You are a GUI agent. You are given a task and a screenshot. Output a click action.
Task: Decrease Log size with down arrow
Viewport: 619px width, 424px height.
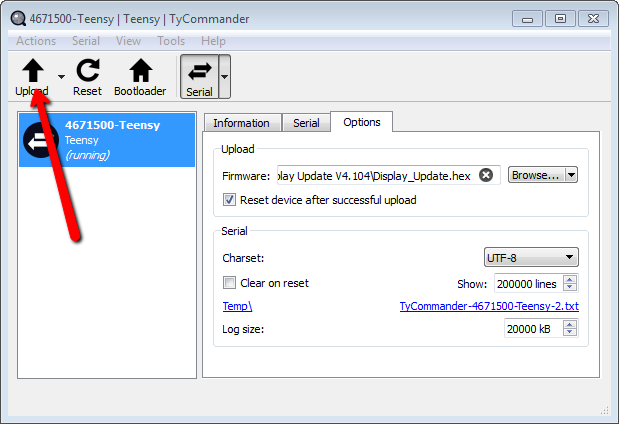[570, 332]
